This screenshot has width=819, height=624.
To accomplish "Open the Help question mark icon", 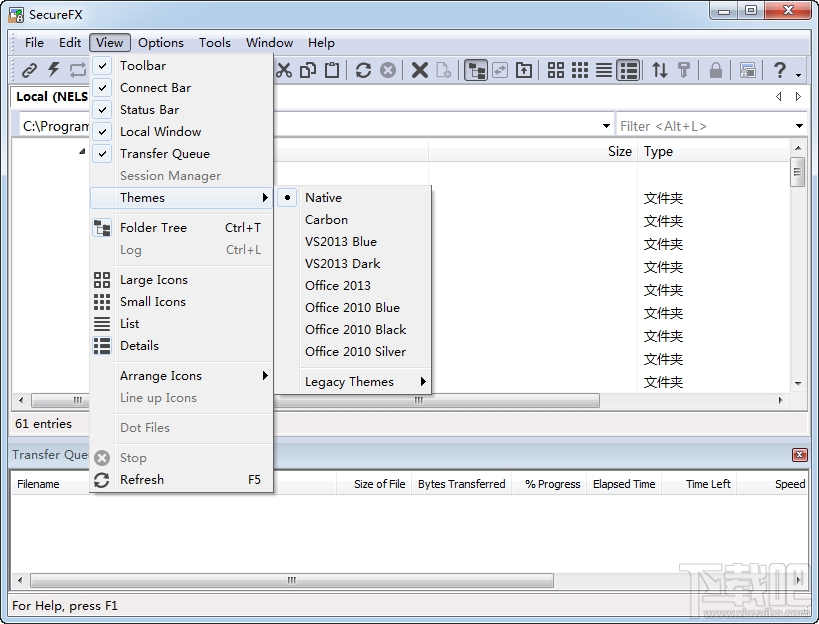I will point(782,70).
